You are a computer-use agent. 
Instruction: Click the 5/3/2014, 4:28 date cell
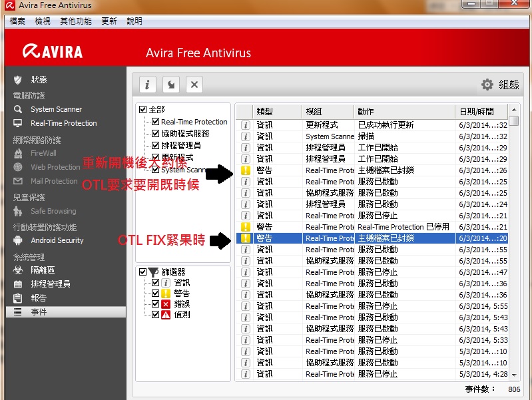483,374
